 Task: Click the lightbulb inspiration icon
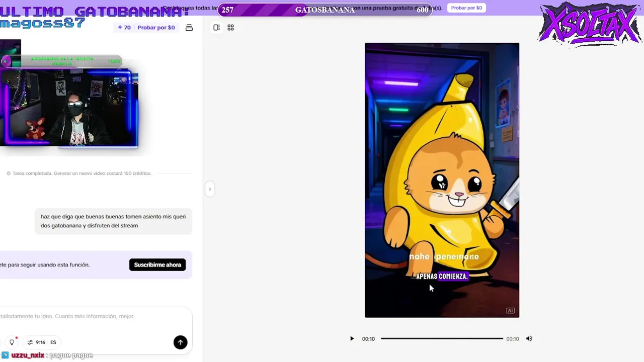point(12,342)
